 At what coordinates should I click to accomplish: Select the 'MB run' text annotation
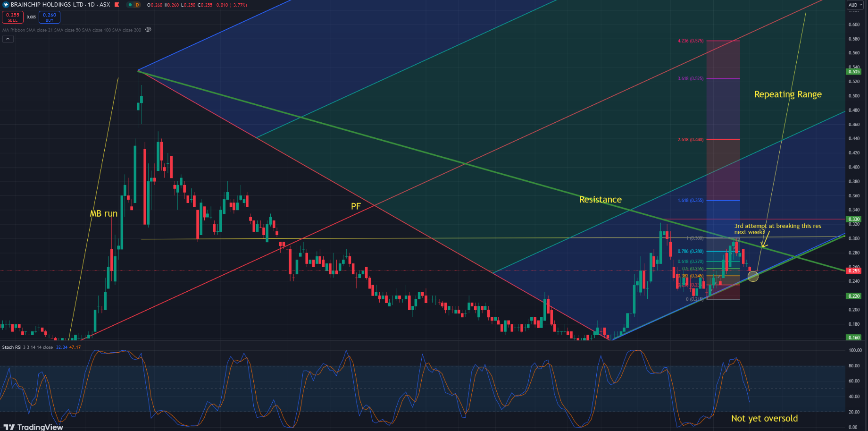[x=104, y=213]
